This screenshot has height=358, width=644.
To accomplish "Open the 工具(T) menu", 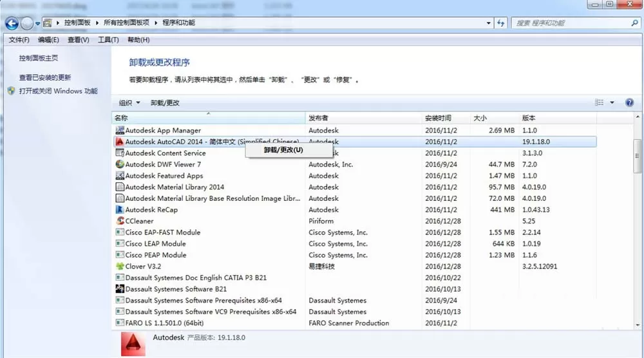I will point(108,40).
